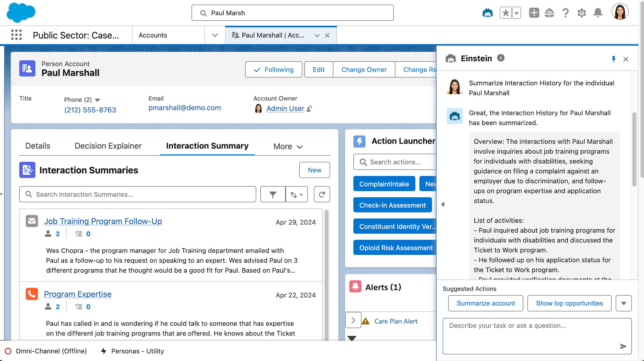The height and width of the screenshot is (361, 644).
Task: Toggle the Following button
Action: 273,69
